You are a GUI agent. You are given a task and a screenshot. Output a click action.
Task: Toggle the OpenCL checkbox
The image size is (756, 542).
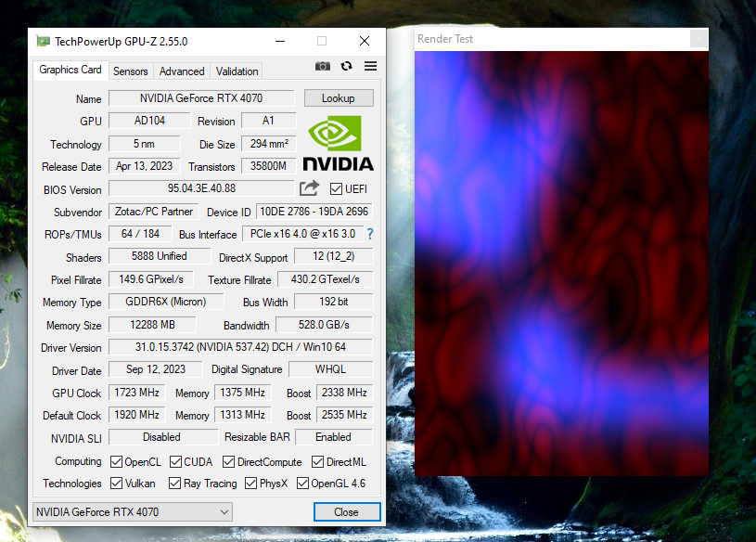click(x=116, y=462)
